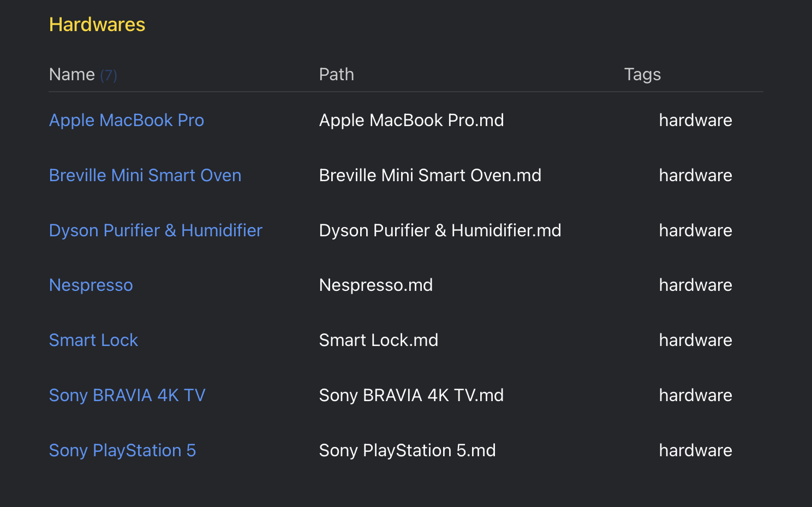The width and height of the screenshot is (812, 507).
Task: Open the Apple MacBook Pro note link
Action: click(x=127, y=120)
